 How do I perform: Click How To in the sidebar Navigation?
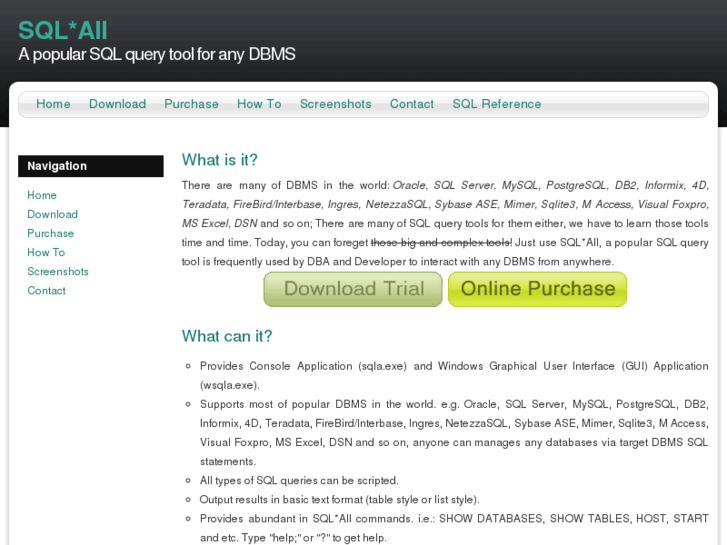click(46, 252)
